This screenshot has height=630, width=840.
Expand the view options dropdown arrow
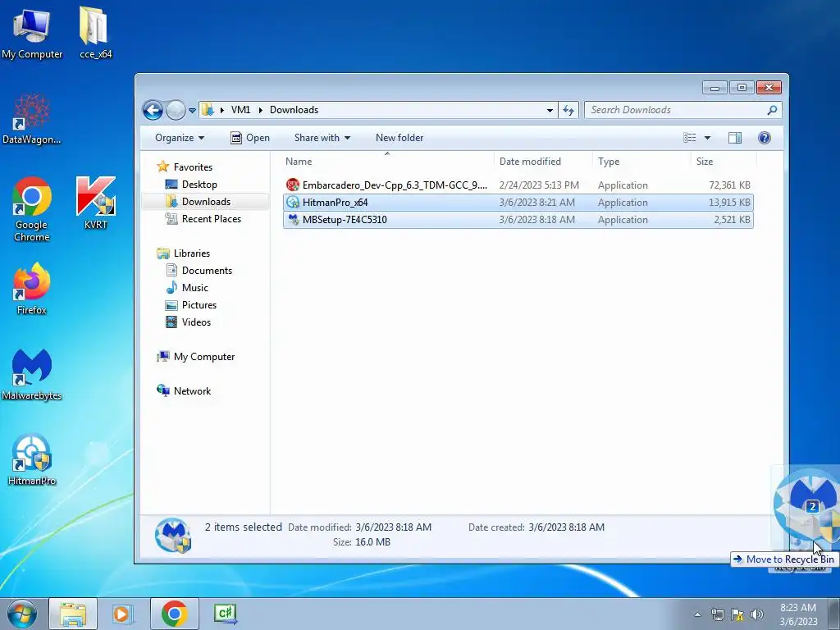pyautogui.click(x=707, y=138)
